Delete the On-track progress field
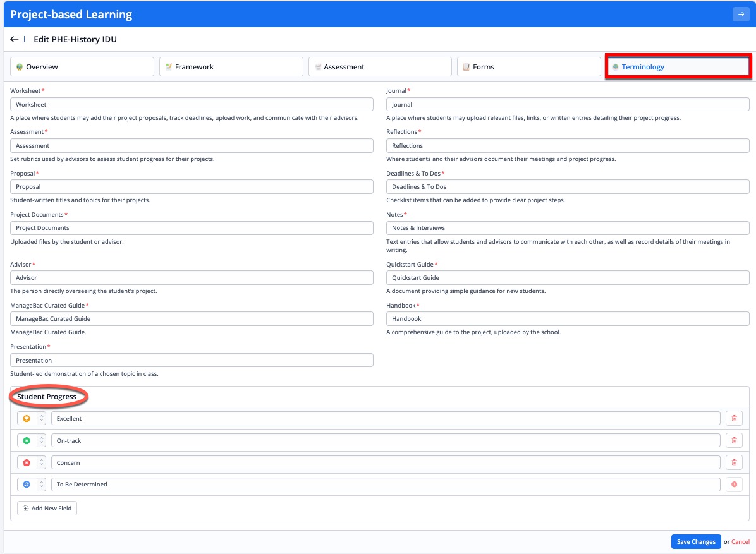Screen dimensions: 756x554 734,440
